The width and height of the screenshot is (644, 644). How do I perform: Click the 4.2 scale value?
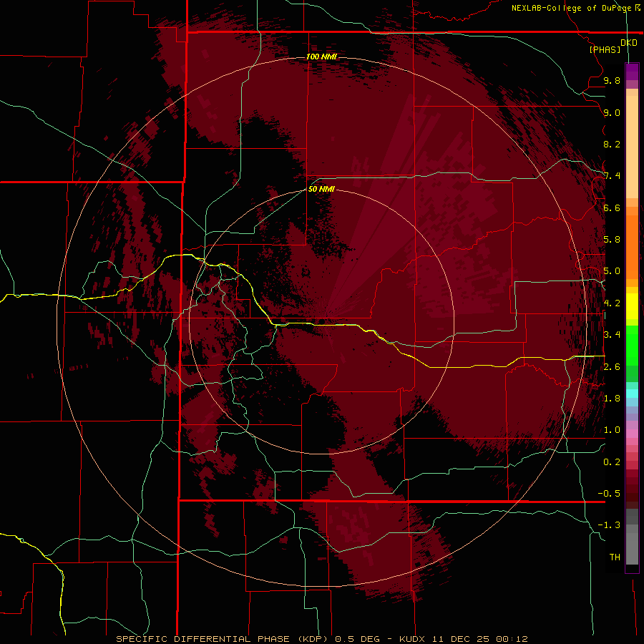612,303
